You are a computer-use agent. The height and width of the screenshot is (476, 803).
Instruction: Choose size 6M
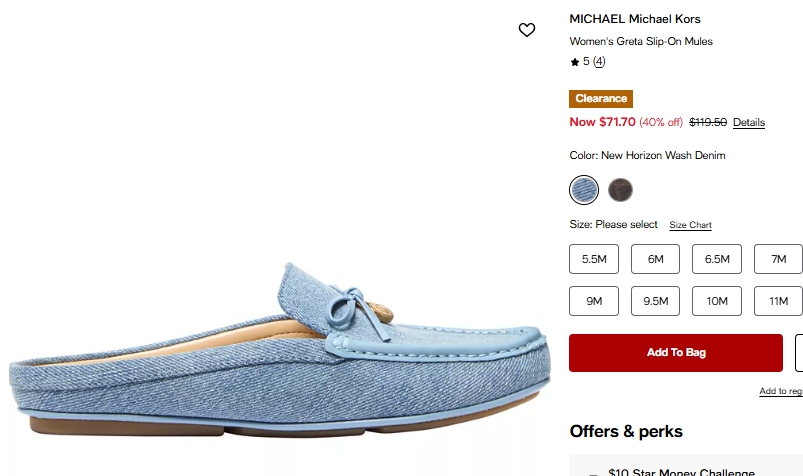[x=656, y=259]
